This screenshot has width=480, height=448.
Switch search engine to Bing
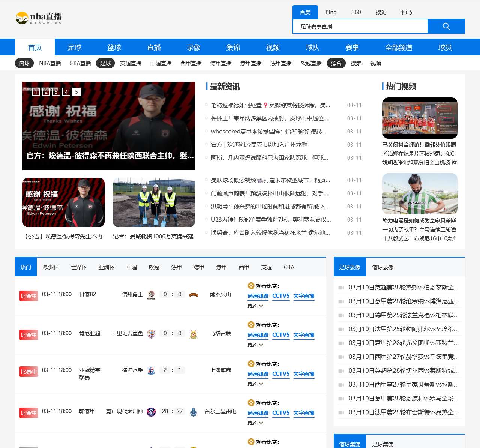point(331,12)
